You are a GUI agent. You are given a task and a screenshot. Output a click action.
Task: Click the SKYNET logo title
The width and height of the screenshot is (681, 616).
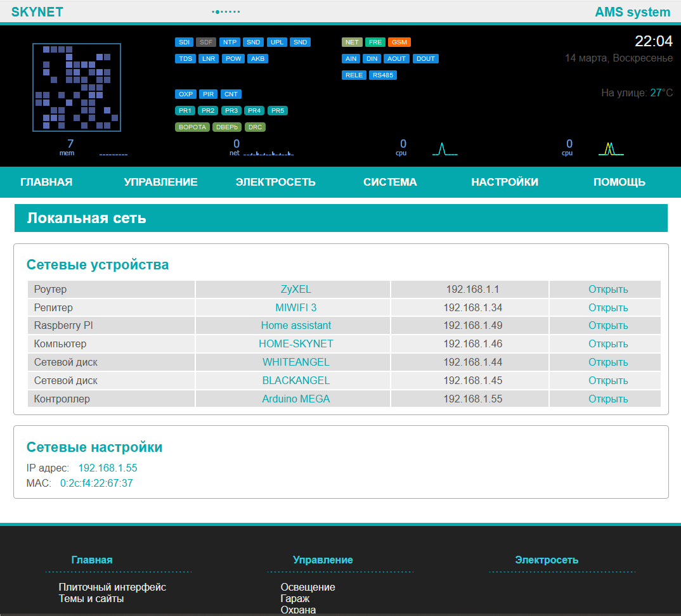[37, 12]
